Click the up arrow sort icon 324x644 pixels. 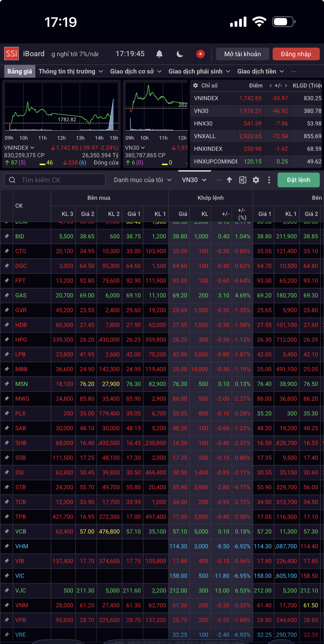[229, 180]
